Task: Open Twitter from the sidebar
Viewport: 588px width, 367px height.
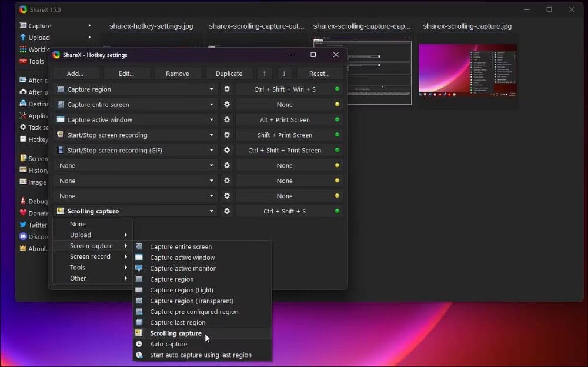Action: (34, 225)
